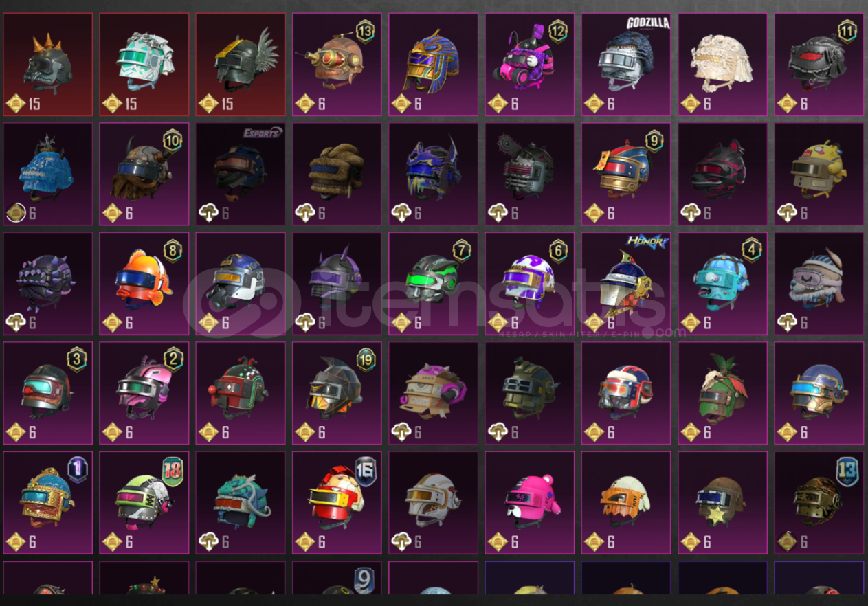
Task: Pick the steampunk helmet with badge 13
Action: point(337,65)
